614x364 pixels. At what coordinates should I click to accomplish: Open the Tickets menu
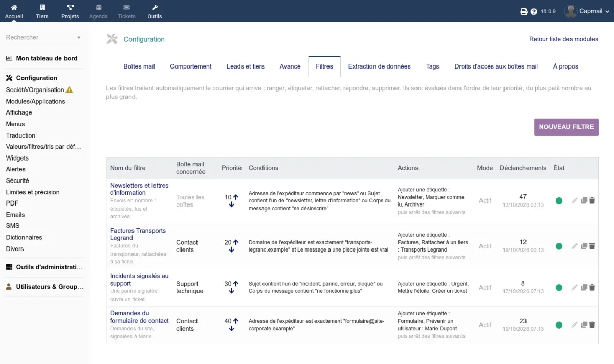tap(126, 11)
